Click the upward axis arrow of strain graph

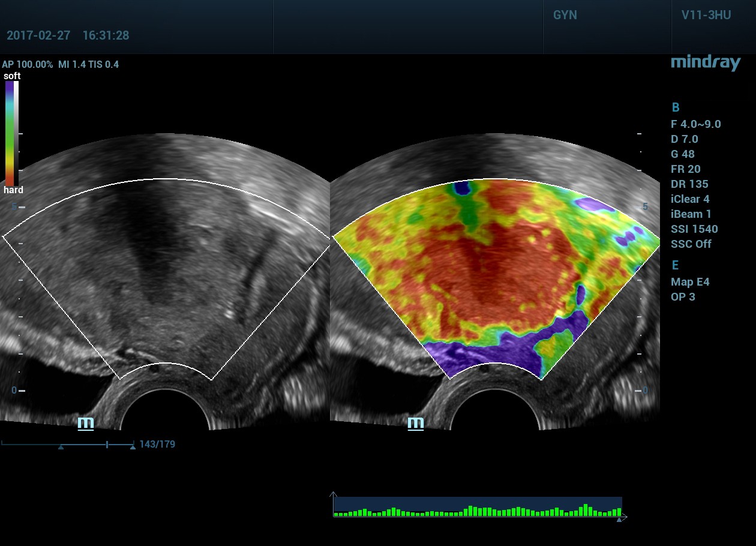[334, 495]
